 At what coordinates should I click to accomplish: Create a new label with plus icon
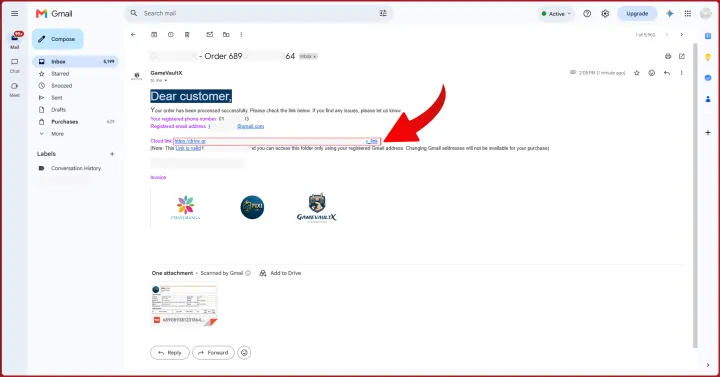[112, 154]
